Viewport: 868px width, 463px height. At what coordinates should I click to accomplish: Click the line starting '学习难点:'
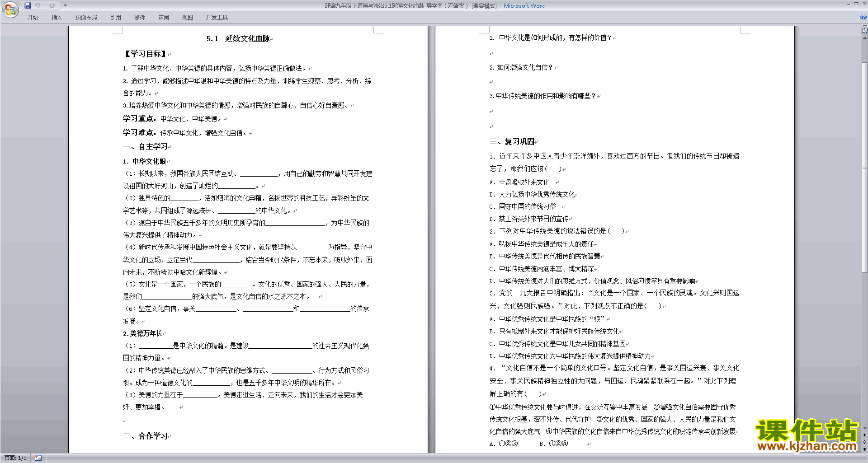(185, 133)
